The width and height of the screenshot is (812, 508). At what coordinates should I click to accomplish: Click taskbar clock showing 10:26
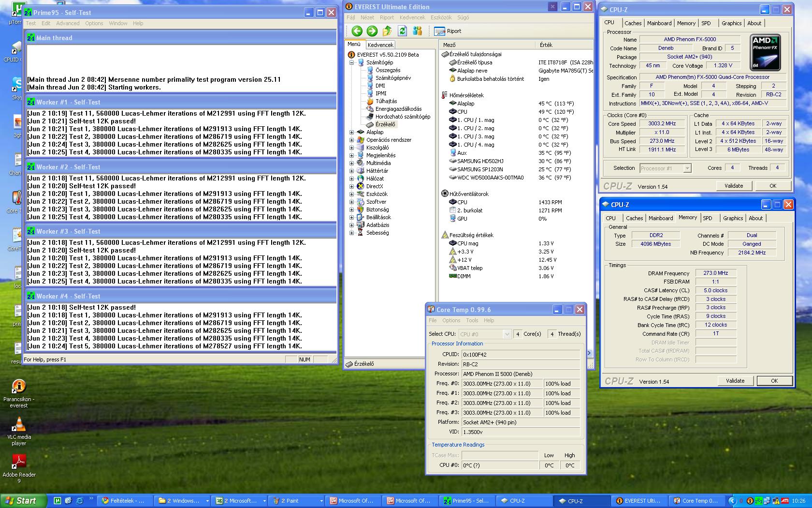click(798, 501)
